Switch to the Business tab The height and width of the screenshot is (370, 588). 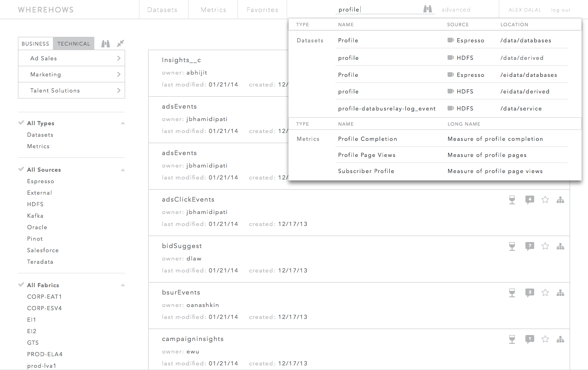35,44
